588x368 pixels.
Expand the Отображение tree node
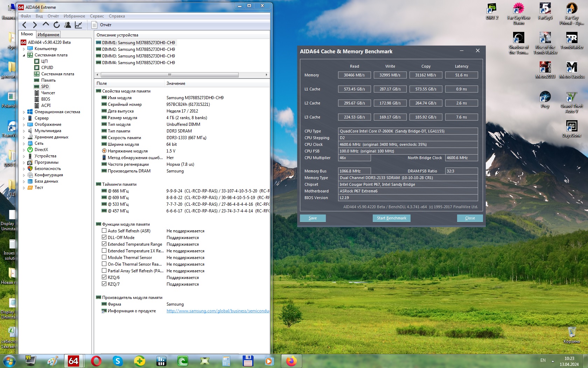tap(24, 125)
